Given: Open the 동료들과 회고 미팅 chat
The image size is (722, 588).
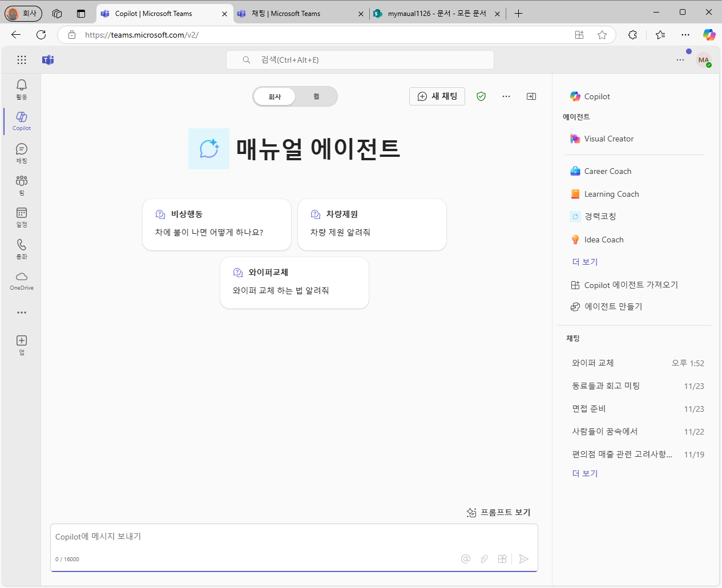Looking at the screenshot, I should point(638,386).
